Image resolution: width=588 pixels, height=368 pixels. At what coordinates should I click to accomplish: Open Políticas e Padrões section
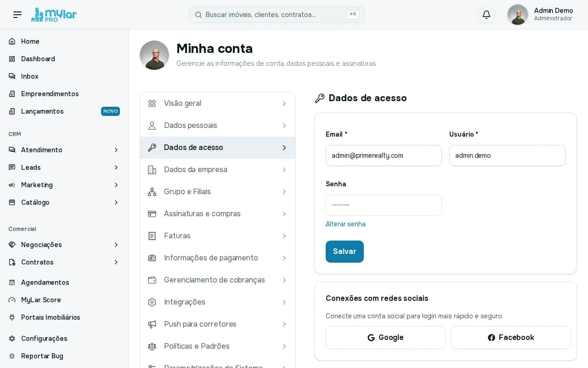pos(218,346)
